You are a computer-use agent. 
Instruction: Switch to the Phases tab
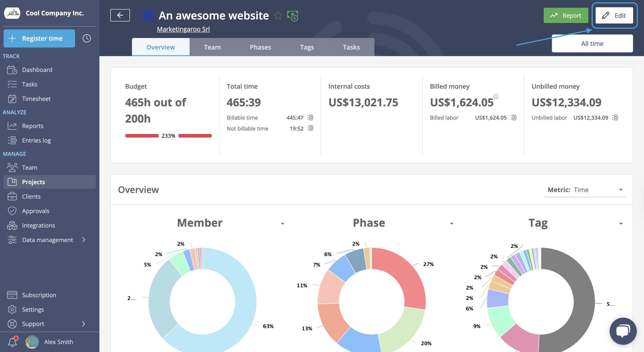coord(260,47)
